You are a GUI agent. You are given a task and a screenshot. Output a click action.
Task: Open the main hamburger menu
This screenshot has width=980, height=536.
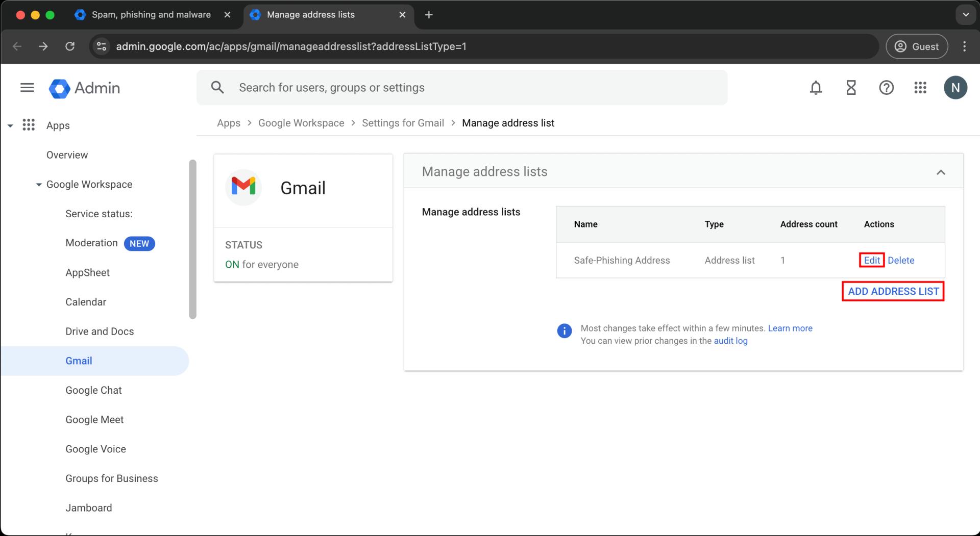(x=27, y=88)
